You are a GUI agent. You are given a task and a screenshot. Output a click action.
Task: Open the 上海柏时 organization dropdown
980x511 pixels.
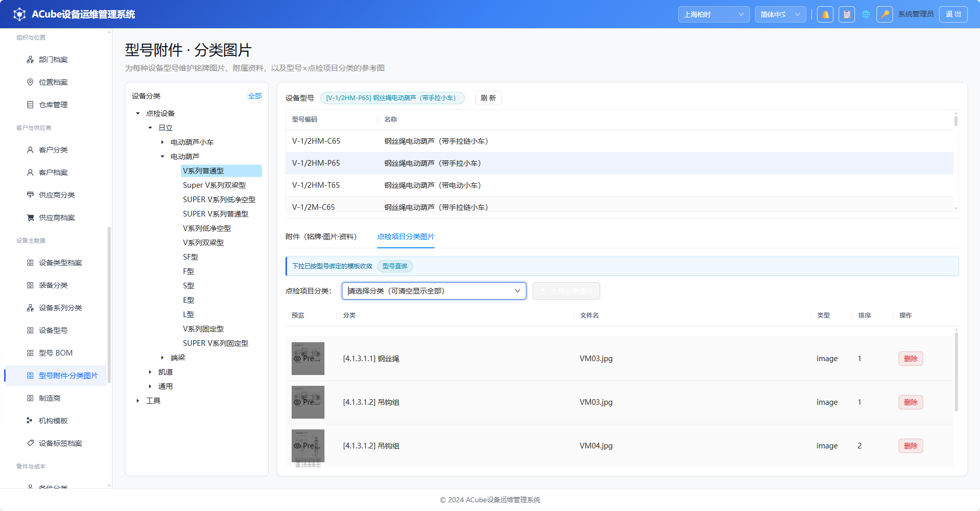713,14
